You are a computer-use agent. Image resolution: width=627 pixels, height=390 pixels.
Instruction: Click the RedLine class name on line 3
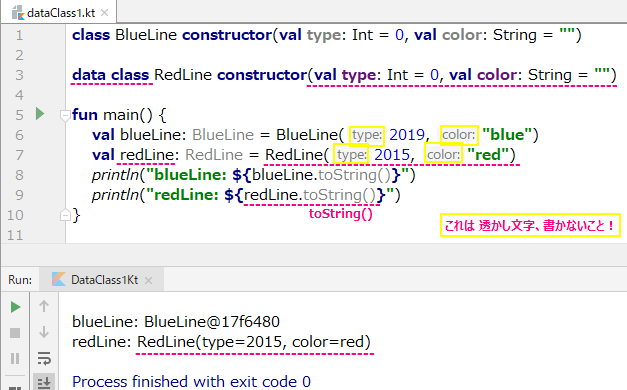point(183,75)
